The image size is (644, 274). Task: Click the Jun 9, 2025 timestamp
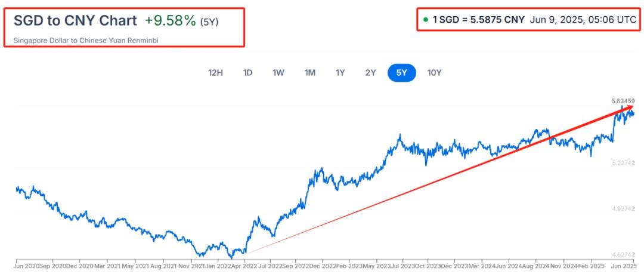coord(583,19)
